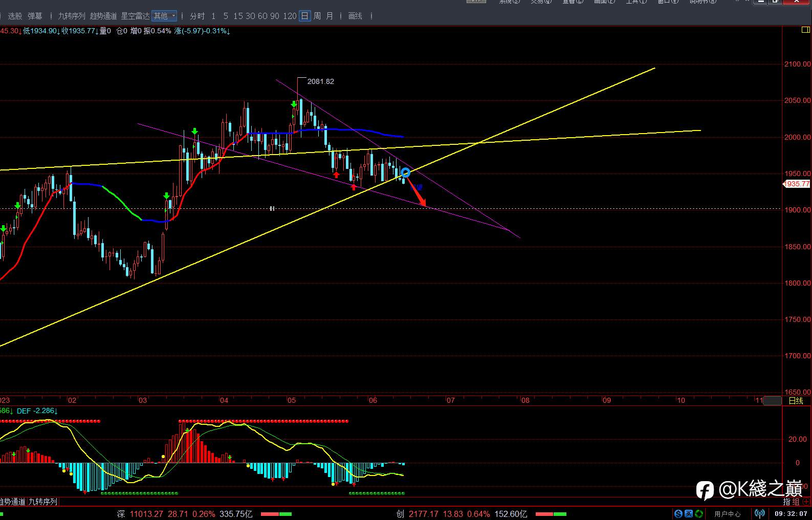The width and height of the screenshot is (812, 520).
Task: Click the 2081.82 high price label
Action: pyautogui.click(x=321, y=81)
